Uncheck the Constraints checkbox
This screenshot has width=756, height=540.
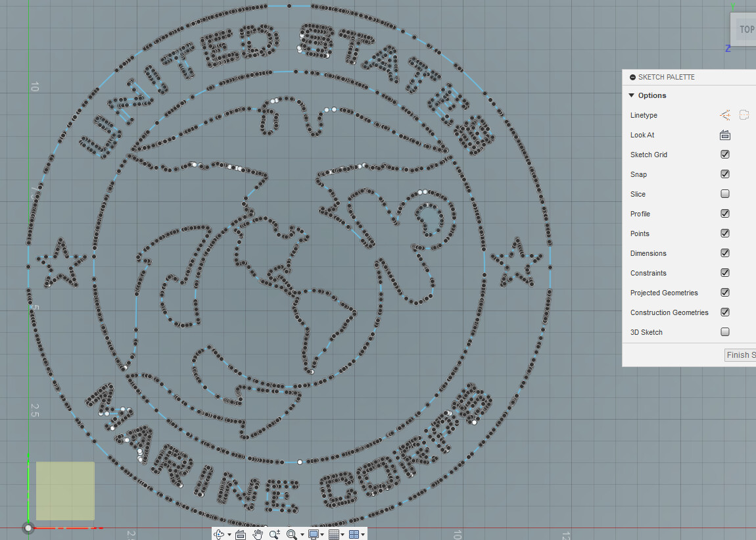(x=725, y=273)
